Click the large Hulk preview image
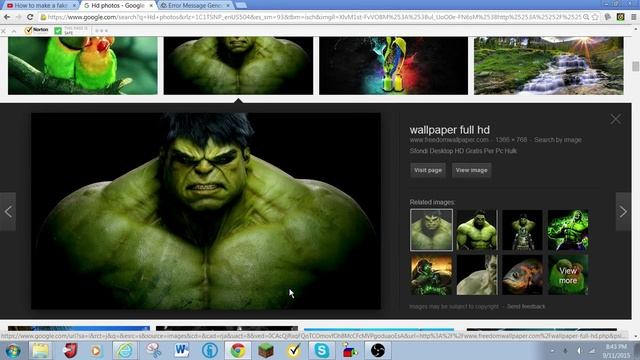Image resolution: width=640 pixels, height=360 pixels. pyautogui.click(x=206, y=211)
